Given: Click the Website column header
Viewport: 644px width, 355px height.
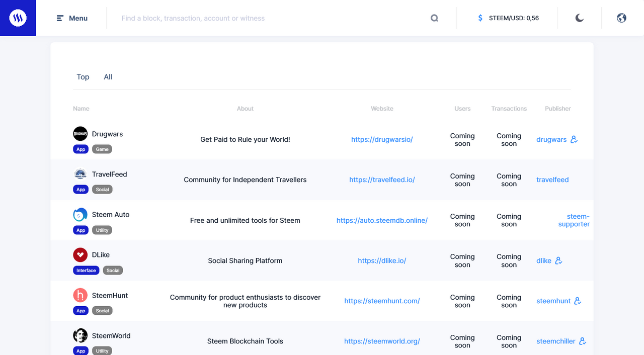Looking at the screenshot, I should pos(382,109).
